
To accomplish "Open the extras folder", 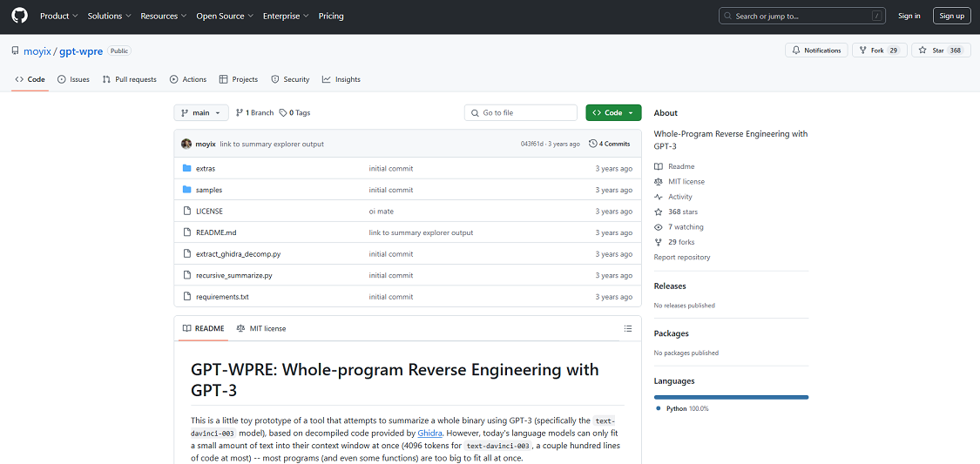I will tap(206, 169).
